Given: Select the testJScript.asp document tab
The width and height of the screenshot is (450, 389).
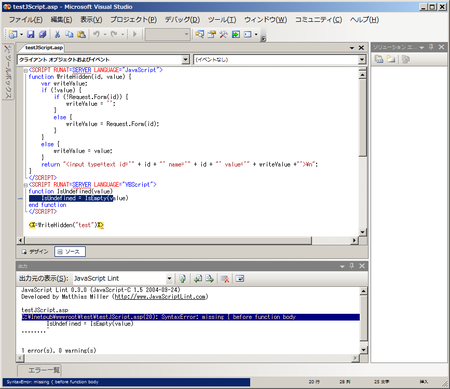Looking at the screenshot, I should click(44, 48).
